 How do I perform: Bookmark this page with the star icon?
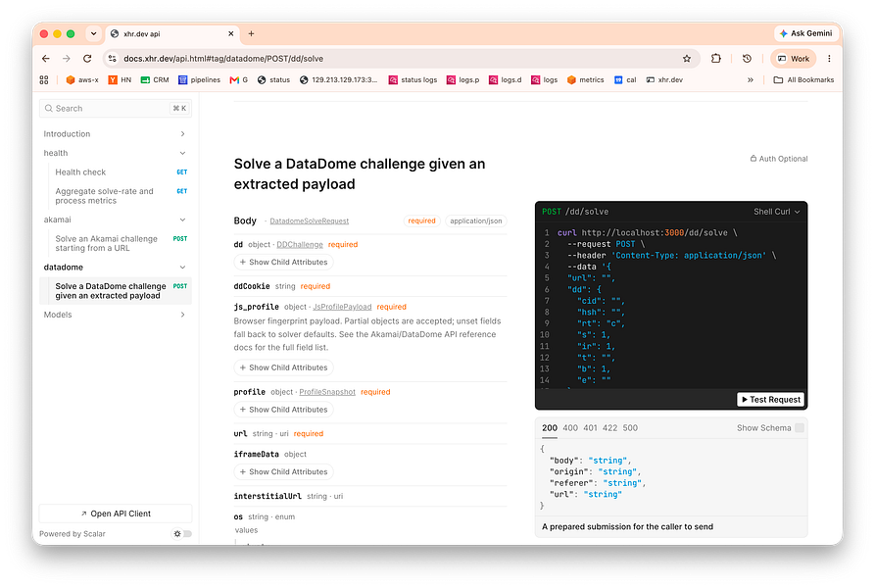point(687,59)
